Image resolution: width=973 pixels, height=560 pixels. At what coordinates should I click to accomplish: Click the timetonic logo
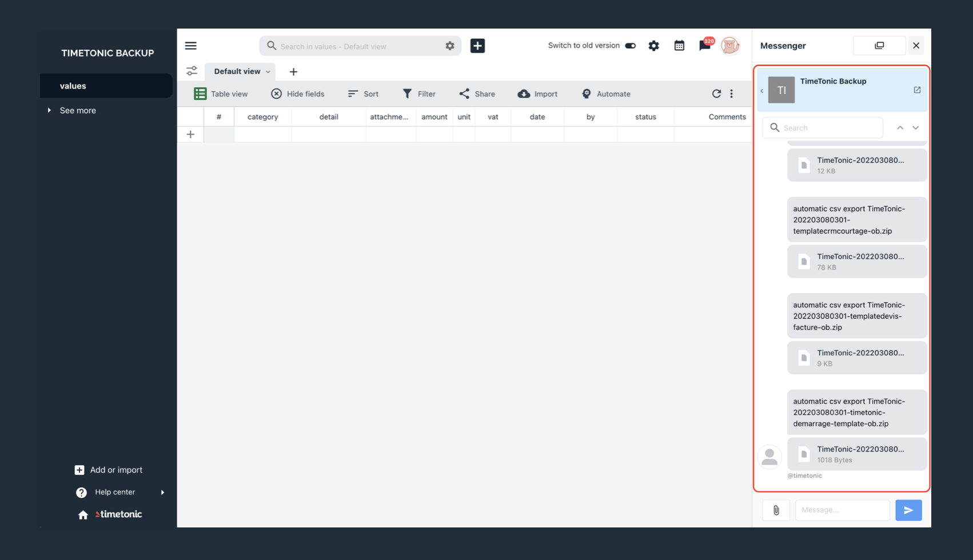pos(119,514)
